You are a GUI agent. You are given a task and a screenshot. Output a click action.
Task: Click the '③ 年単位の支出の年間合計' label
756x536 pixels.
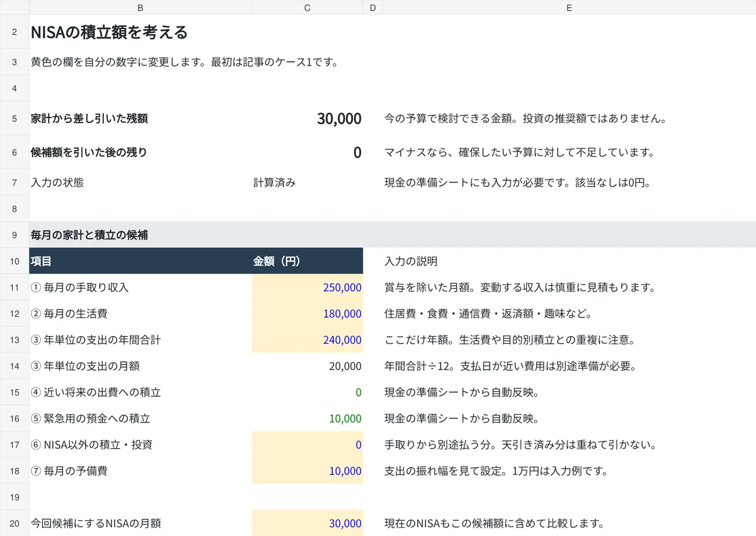click(96, 340)
